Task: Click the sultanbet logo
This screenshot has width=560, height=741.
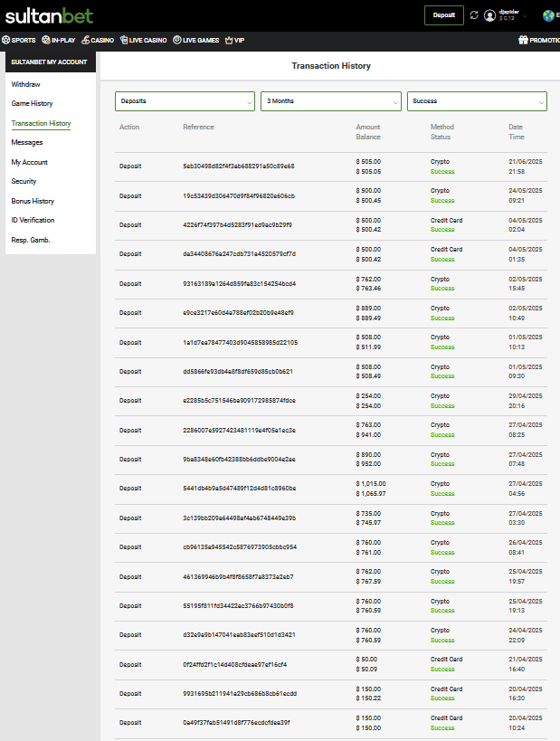Action: 49,16
